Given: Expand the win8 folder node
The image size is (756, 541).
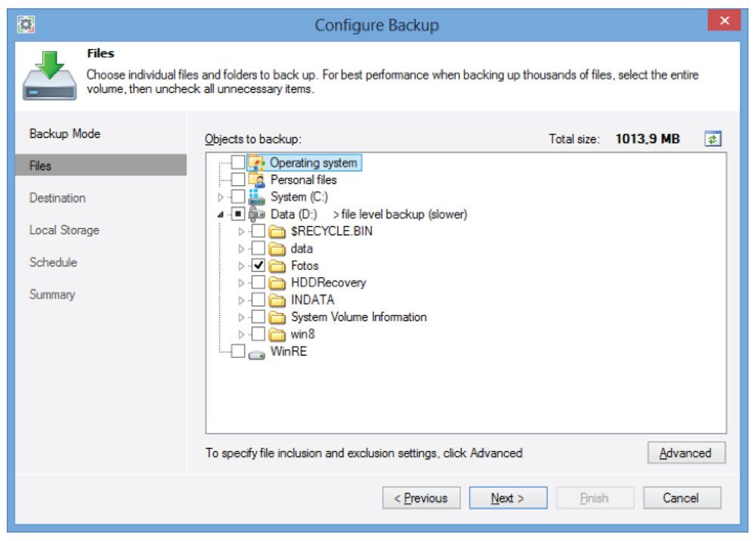Looking at the screenshot, I should pyautogui.click(x=242, y=334).
